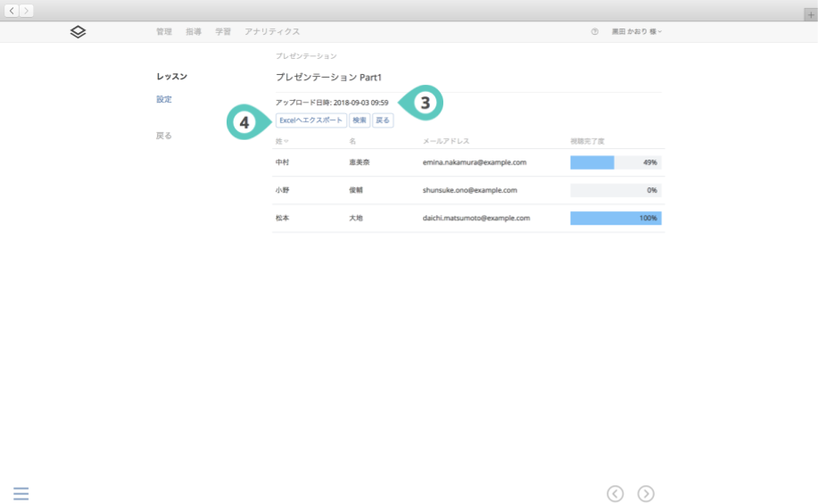Image resolution: width=818 pixels, height=504 pixels.
Task: Select the アナリティクス menu item
Action: click(272, 31)
